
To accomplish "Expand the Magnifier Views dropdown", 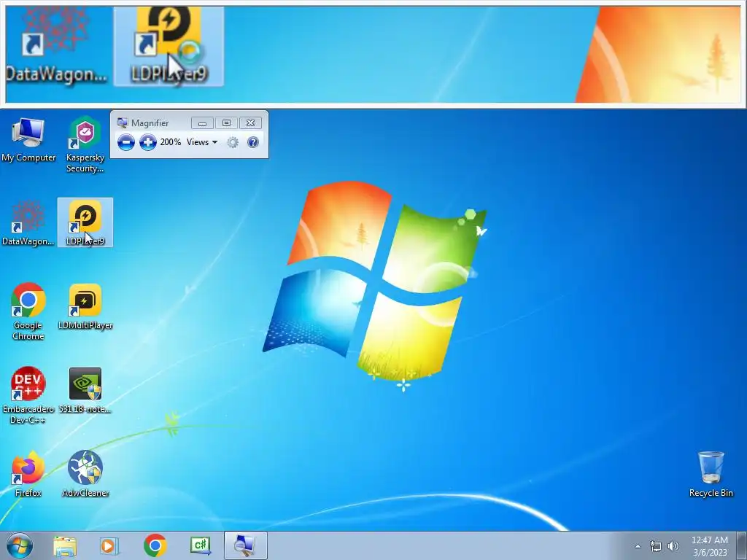I will coord(202,142).
